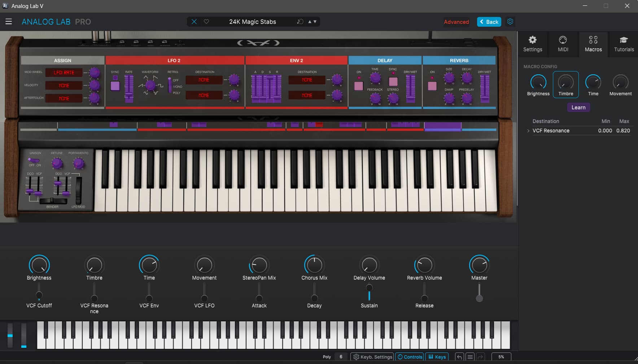This screenshot has height=364, width=638.
Task: Open the MIDI settings panel
Action: (x=563, y=44)
